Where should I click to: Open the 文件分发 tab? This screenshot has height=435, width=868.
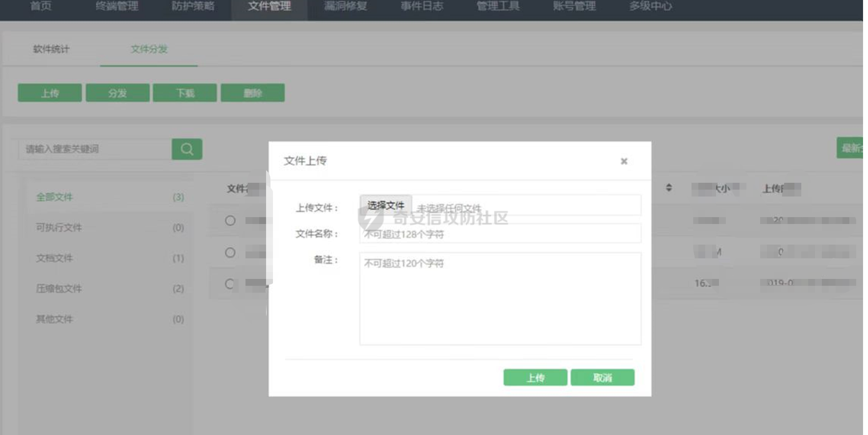[x=149, y=49]
